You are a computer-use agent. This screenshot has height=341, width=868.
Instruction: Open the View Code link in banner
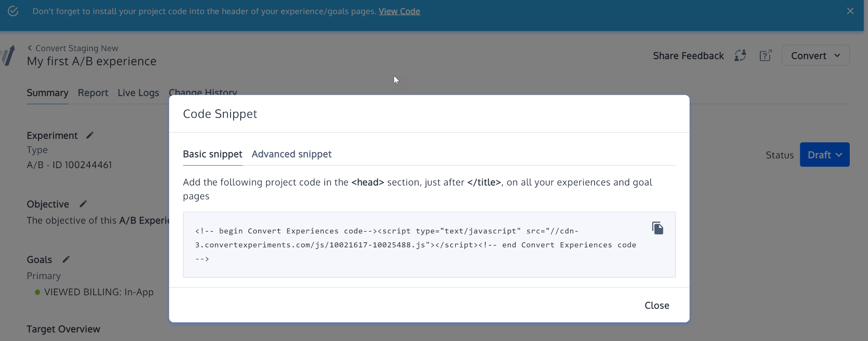399,11
